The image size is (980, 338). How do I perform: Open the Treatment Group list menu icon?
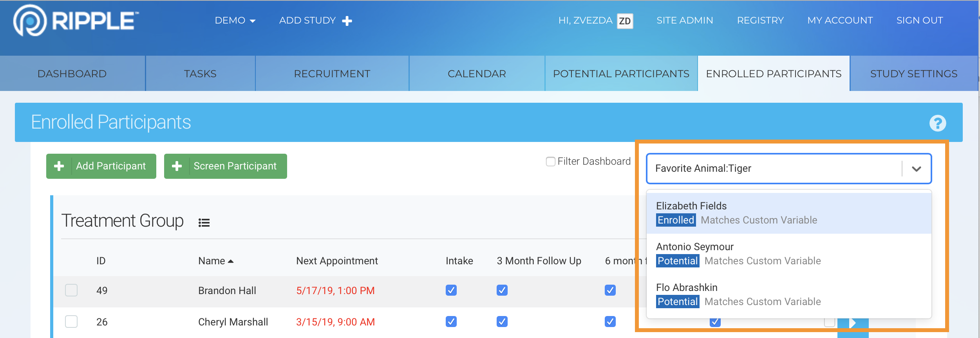[204, 223]
